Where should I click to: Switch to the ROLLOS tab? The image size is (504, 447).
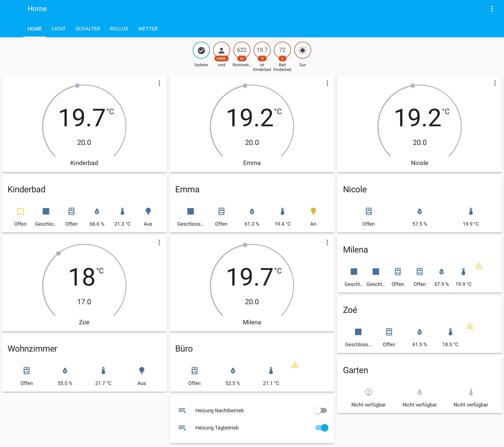coord(119,29)
